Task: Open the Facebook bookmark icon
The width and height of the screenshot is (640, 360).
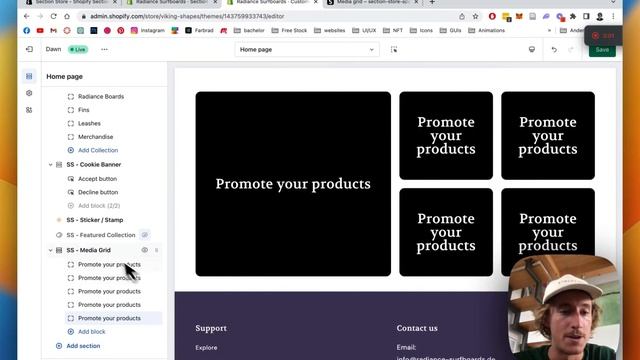Action: 27,30
